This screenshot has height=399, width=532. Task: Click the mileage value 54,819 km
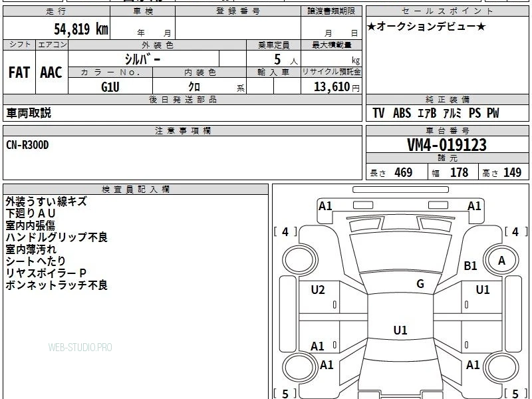[81, 29]
